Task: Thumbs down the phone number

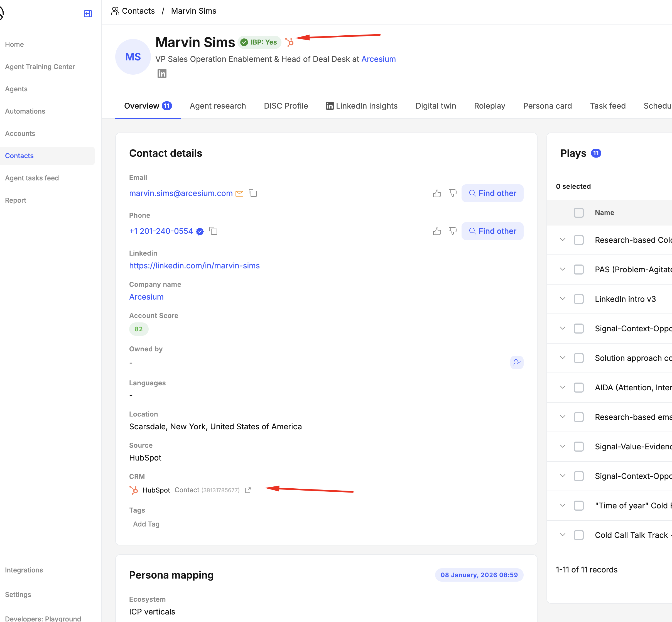Action: (x=452, y=231)
